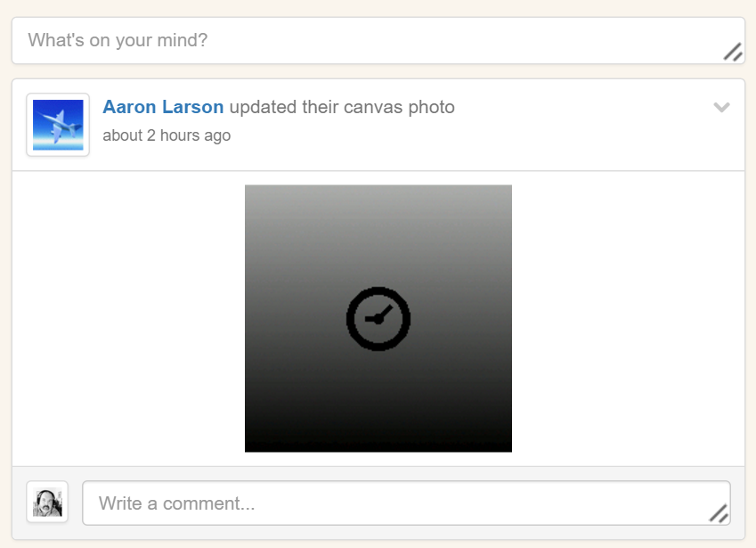Click the light gray top of canvas photo
Image resolution: width=756 pixels, height=548 pixels.
(378, 200)
